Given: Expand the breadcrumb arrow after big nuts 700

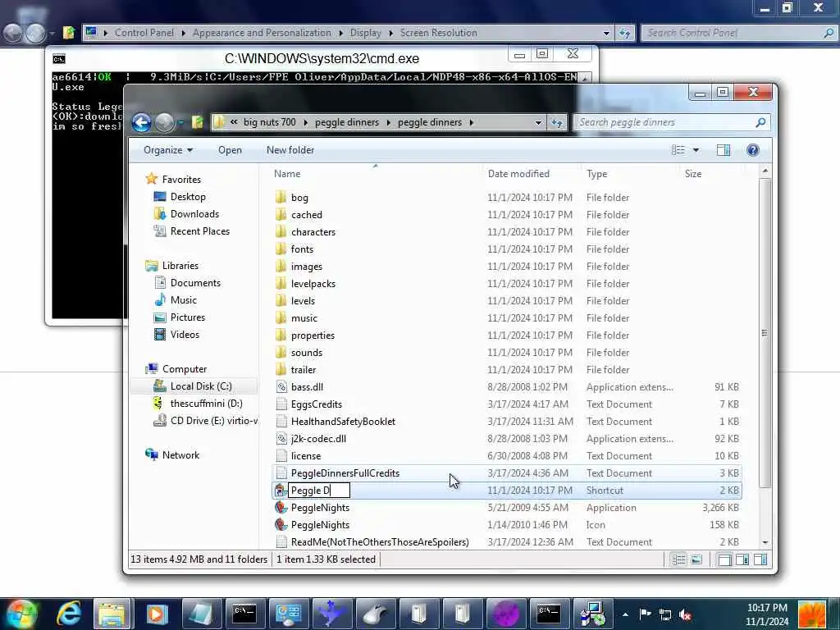Looking at the screenshot, I should pos(306,122).
